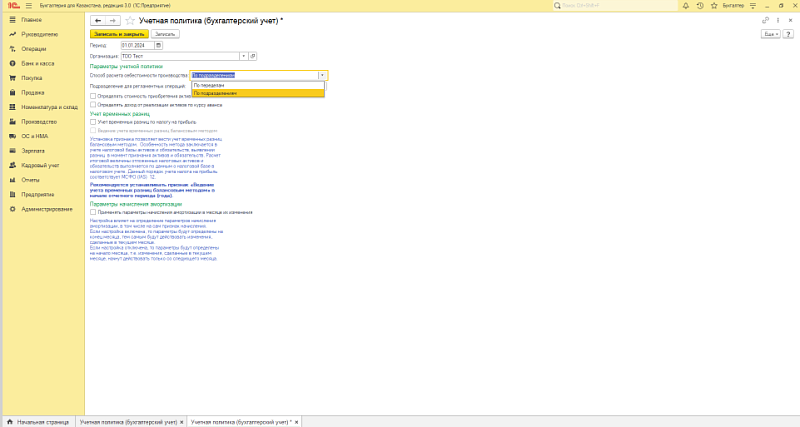Check Определять доход от реализации активов
The image size is (800, 427).
tap(93, 104)
